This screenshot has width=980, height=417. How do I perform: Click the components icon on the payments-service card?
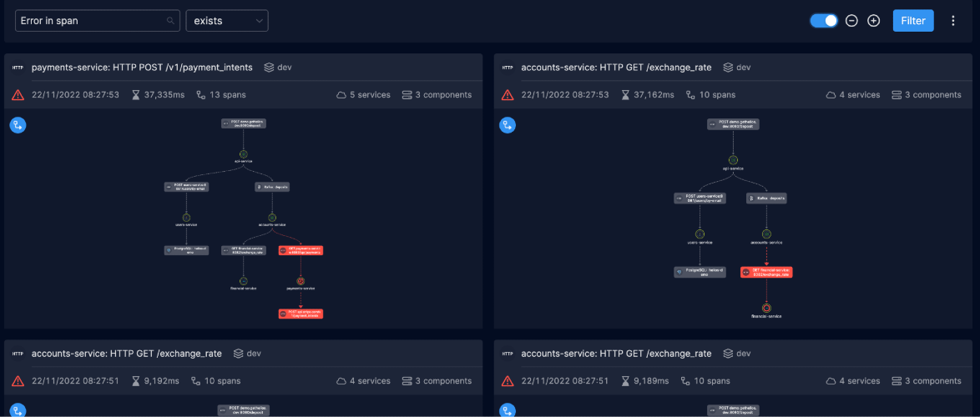407,95
